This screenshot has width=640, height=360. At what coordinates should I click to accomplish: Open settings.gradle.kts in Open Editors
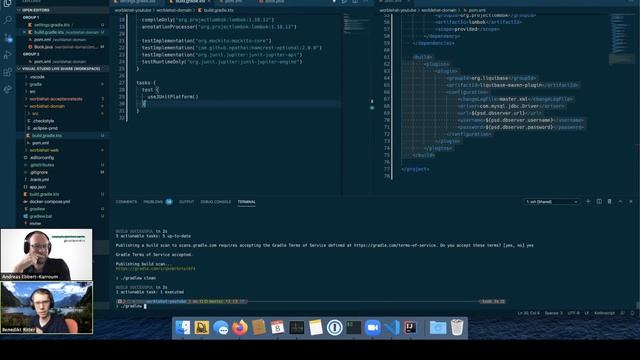(51, 25)
